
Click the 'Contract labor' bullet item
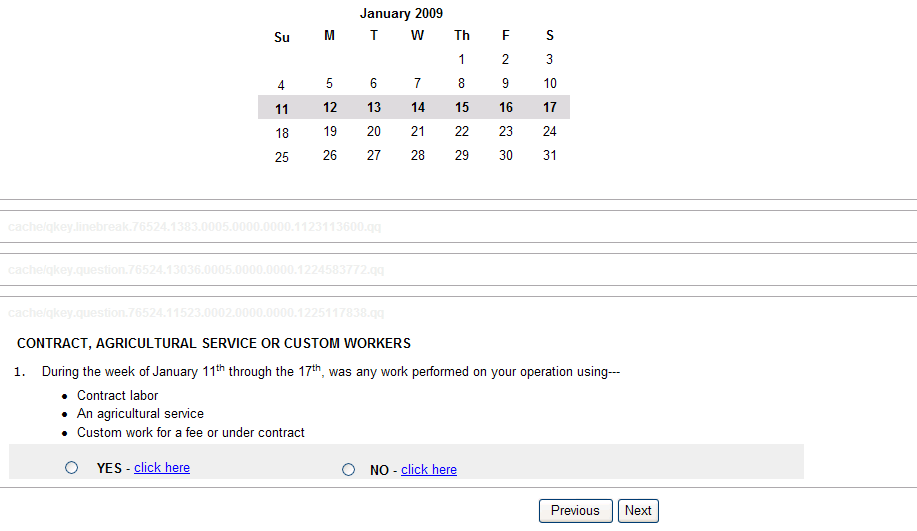[x=117, y=395]
